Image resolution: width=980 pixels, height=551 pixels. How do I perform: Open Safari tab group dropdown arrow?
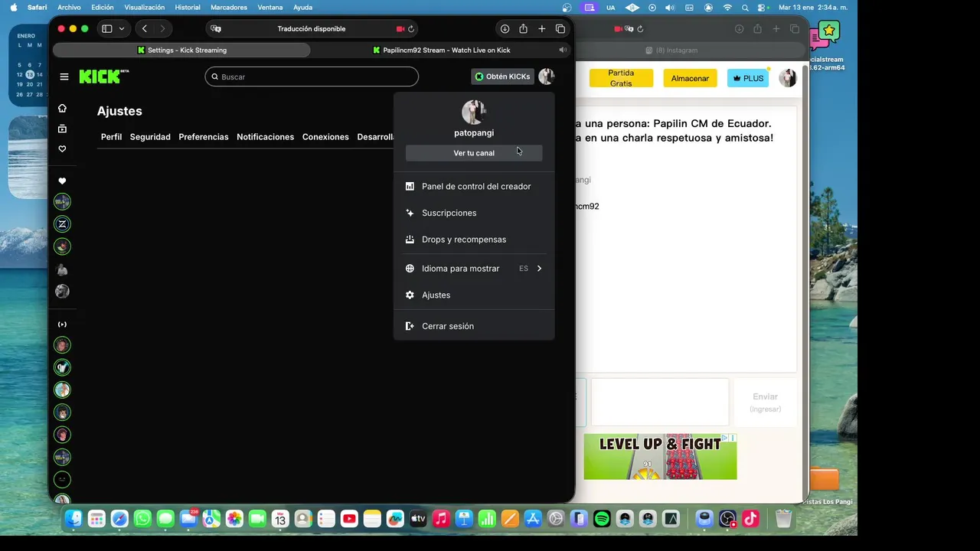(121, 29)
